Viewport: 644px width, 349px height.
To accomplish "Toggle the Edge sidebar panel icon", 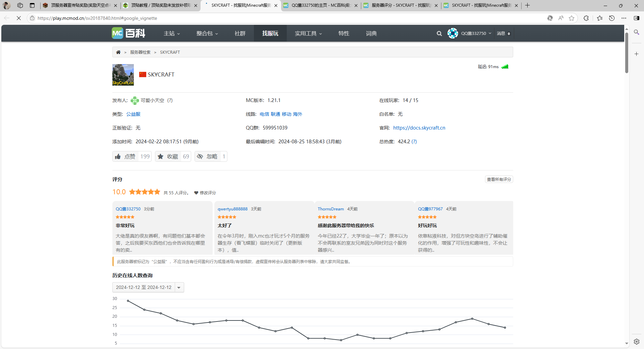I will point(636,18).
